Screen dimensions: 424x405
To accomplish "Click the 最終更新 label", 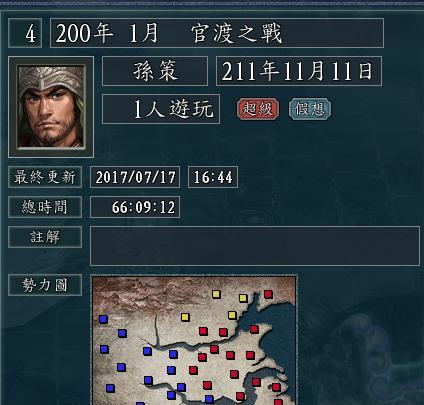I will [x=45, y=177].
